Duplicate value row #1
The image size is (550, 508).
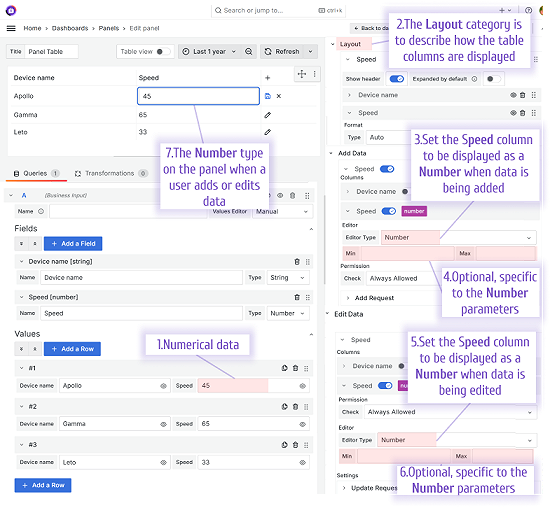[284, 368]
